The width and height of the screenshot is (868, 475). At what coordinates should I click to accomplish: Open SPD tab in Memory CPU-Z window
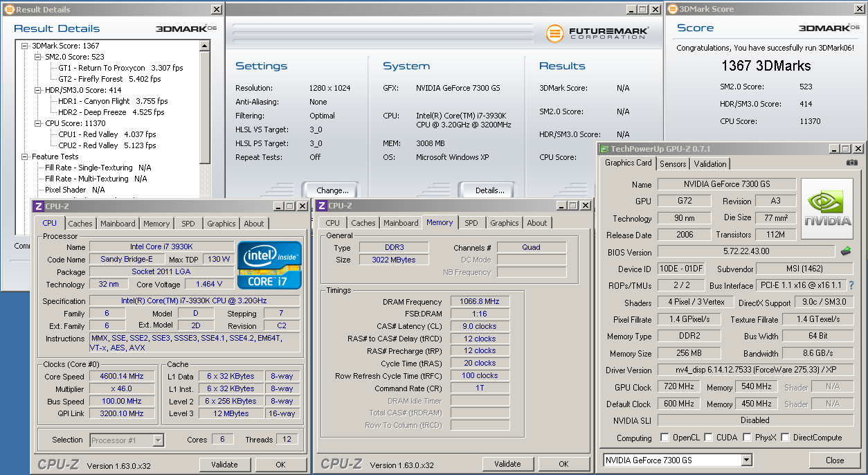[471, 223]
